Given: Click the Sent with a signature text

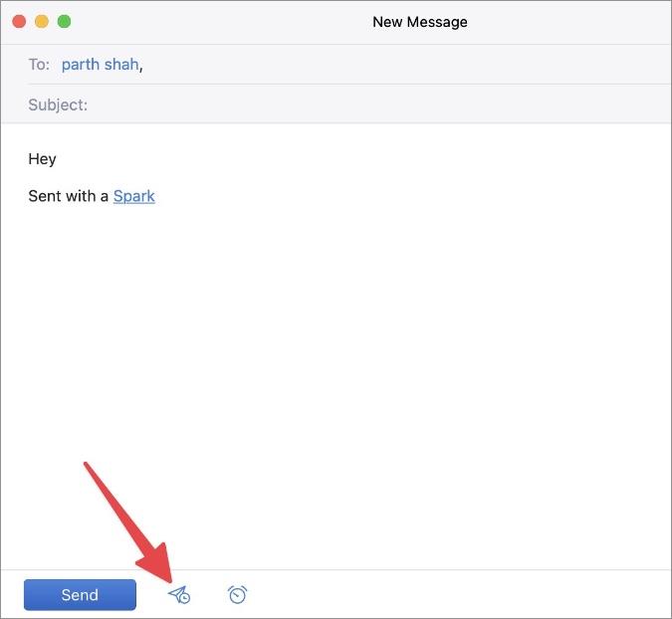Looking at the screenshot, I should point(68,196).
